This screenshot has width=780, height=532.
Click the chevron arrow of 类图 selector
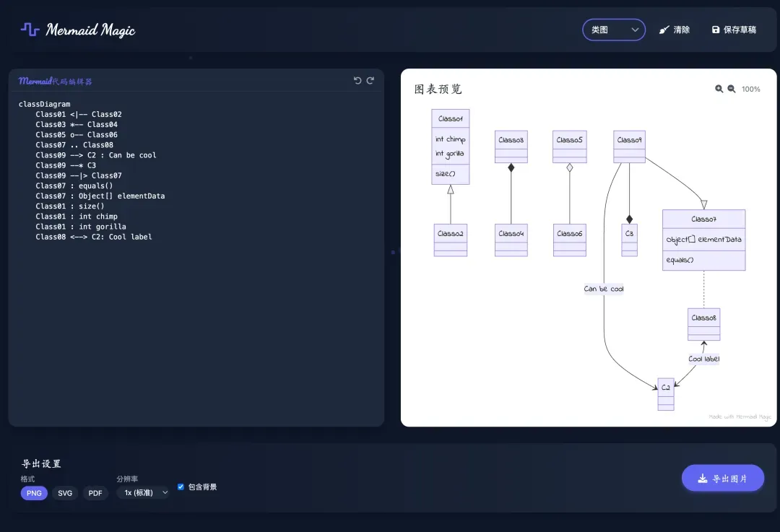[x=635, y=30]
